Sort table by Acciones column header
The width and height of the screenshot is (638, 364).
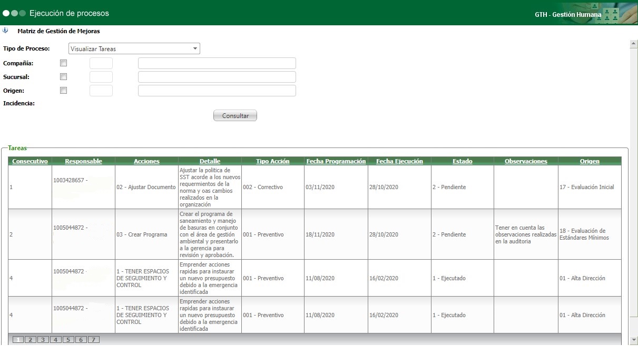pos(146,161)
